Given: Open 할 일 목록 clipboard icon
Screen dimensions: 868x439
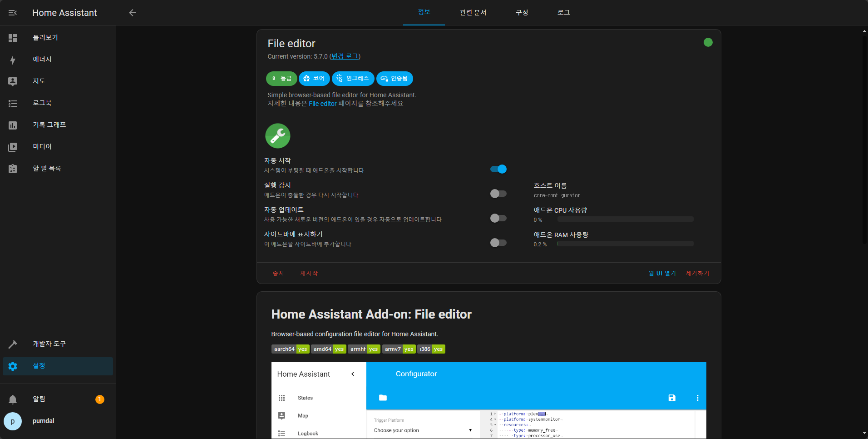Looking at the screenshot, I should tap(13, 169).
